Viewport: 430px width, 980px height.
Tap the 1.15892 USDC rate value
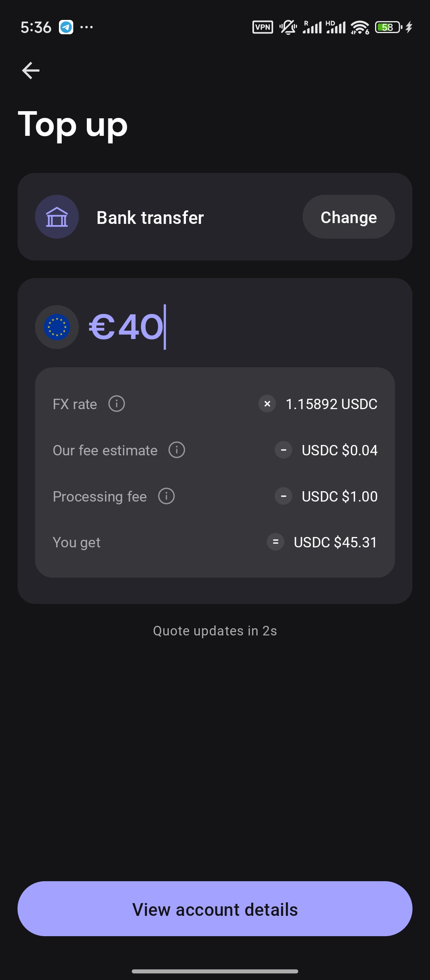[332, 404]
